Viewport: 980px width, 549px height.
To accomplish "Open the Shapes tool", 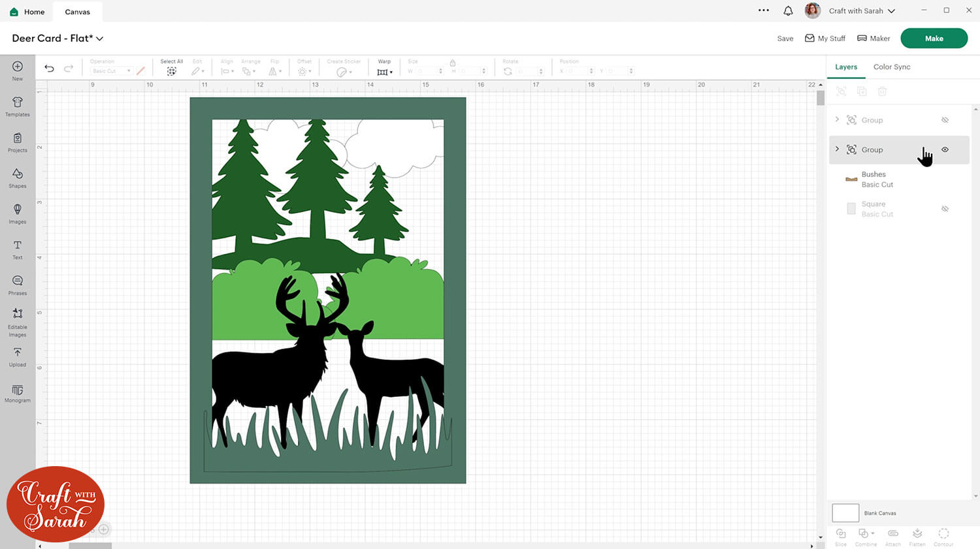I will click(18, 177).
